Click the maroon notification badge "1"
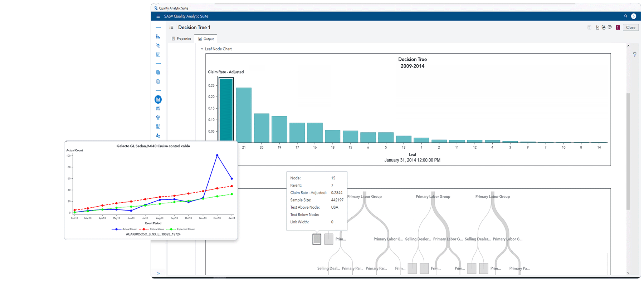 pyautogui.click(x=618, y=28)
